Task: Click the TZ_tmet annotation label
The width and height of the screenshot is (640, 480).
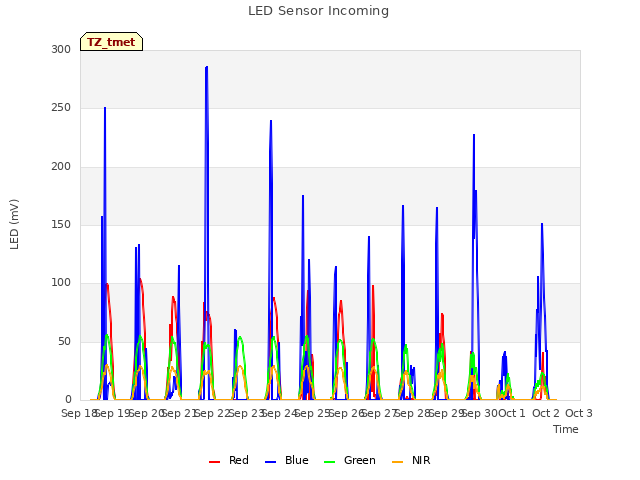Action: pos(111,42)
